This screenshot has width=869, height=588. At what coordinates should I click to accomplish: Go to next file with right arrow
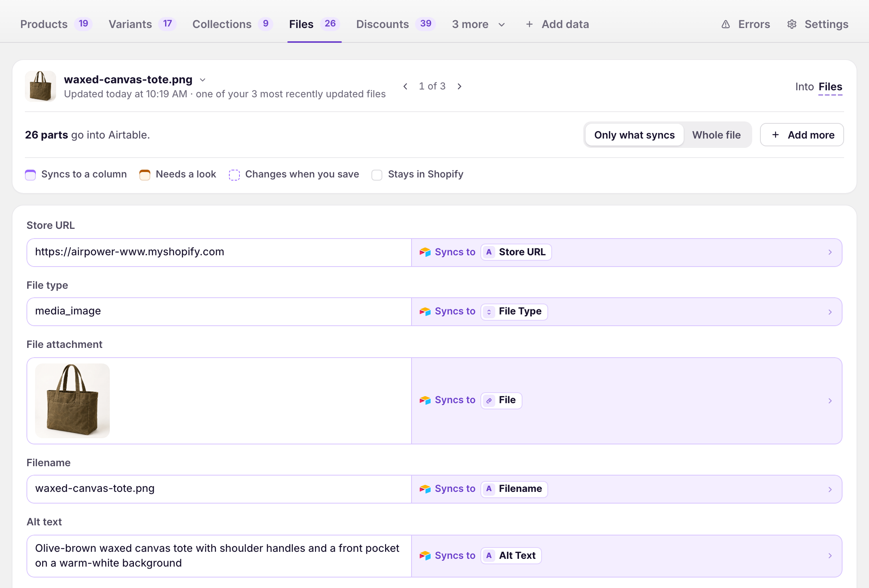[x=459, y=86]
